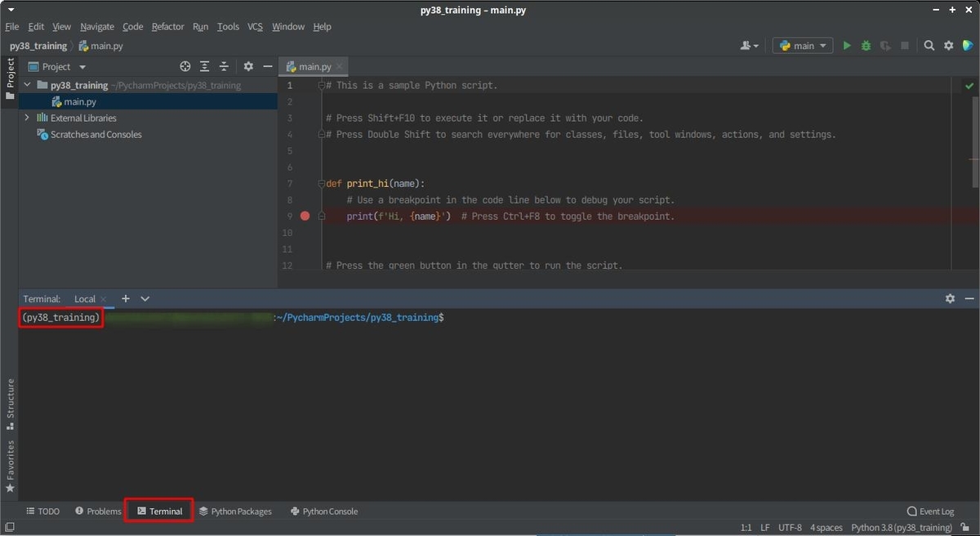Toggle the breakpoint on line 9
This screenshot has width=980, height=536.
(305, 217)
